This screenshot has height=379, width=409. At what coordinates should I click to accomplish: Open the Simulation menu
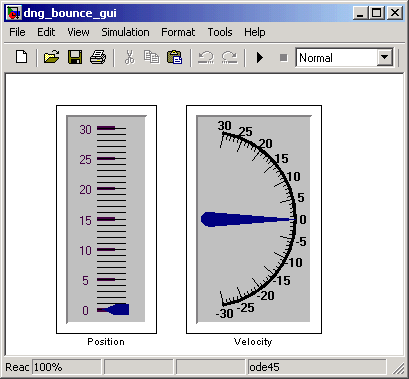pos(125,32)
